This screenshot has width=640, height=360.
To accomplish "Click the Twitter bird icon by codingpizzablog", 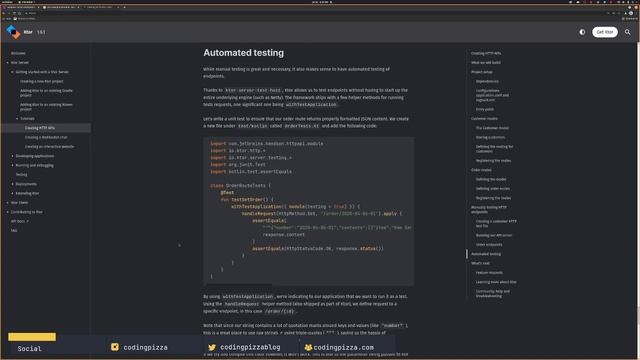I will [211, 347].
